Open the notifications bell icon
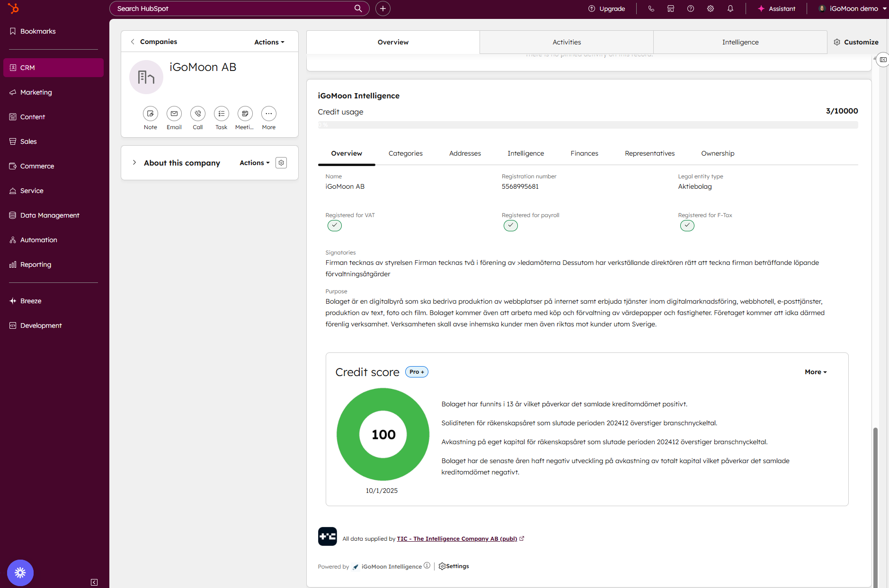Viewport: 889px width, 588px height. [x=730, y=9]
